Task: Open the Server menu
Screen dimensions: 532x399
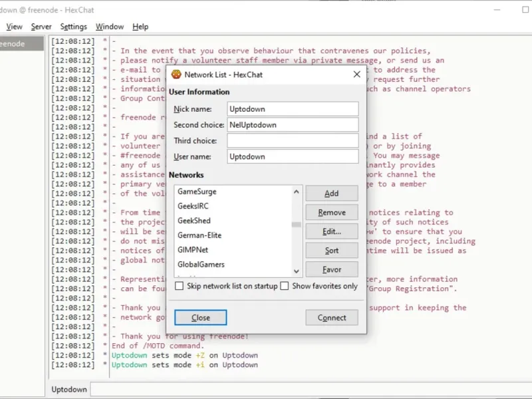Action: [41, 27]
